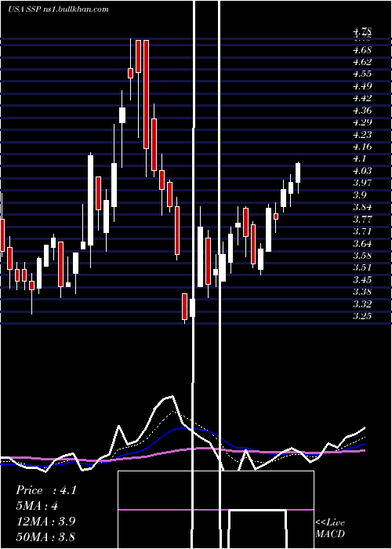Click the 4.62 price axis label
The image size is (392, 549).
362,62
